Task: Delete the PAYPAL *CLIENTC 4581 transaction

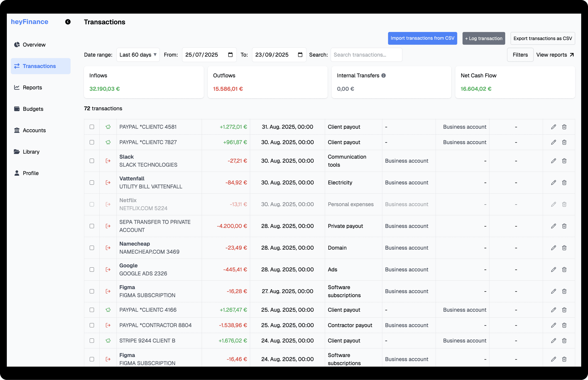Action: coord(564,127)
